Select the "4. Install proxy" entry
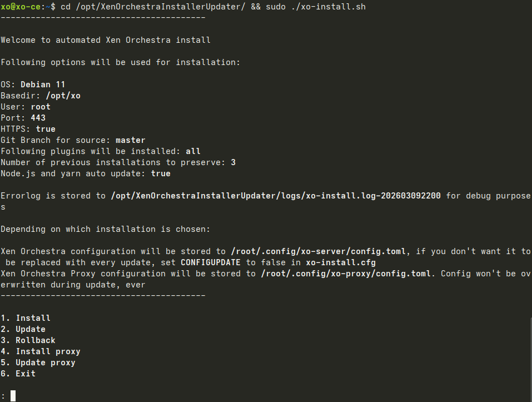The image size is (532, 402). coord(41,351)
